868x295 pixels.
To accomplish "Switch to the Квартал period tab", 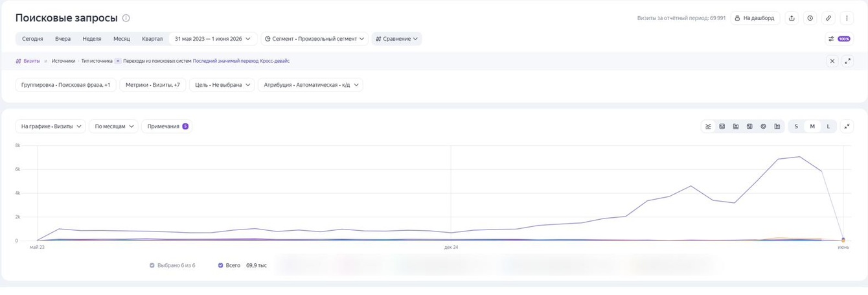I will (152, 39).
